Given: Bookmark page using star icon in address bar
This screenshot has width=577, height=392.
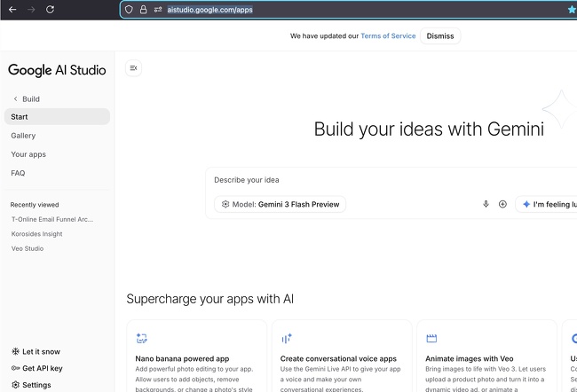Looking at the screenshot, I should pyautogui.click(x=572, y=10).
